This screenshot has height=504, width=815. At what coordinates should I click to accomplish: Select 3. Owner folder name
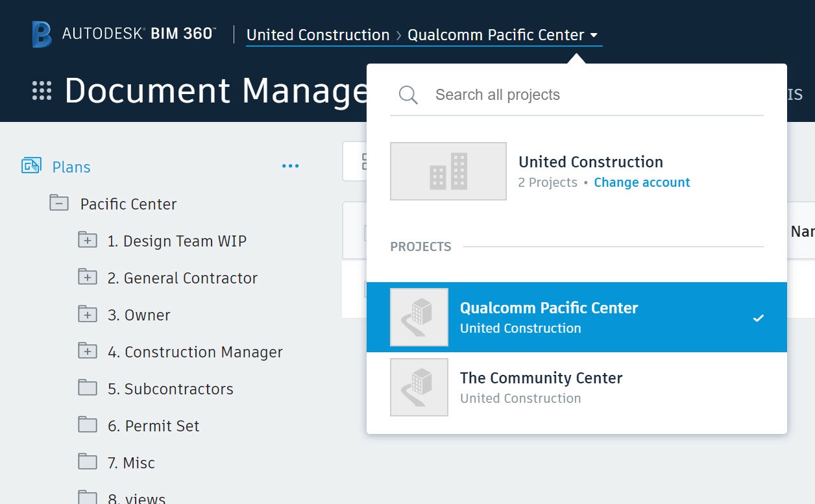[139, 315]
